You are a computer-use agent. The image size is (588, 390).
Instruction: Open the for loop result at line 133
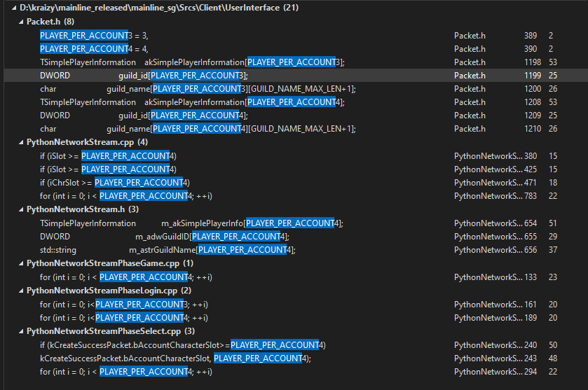[126, 277]
